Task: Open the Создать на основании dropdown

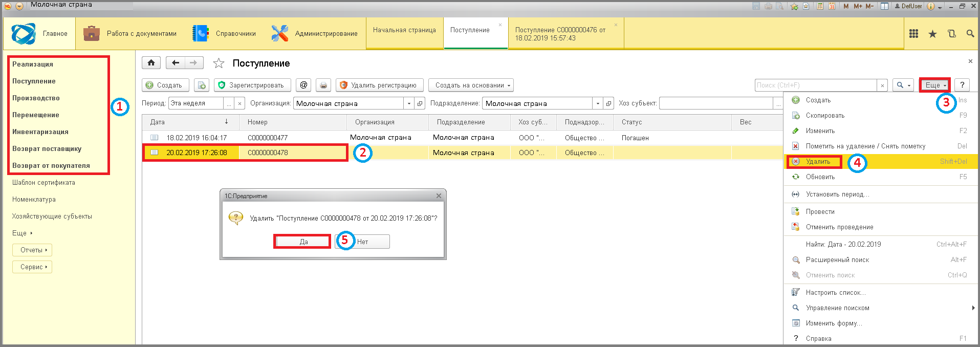Action: (471, 85)
